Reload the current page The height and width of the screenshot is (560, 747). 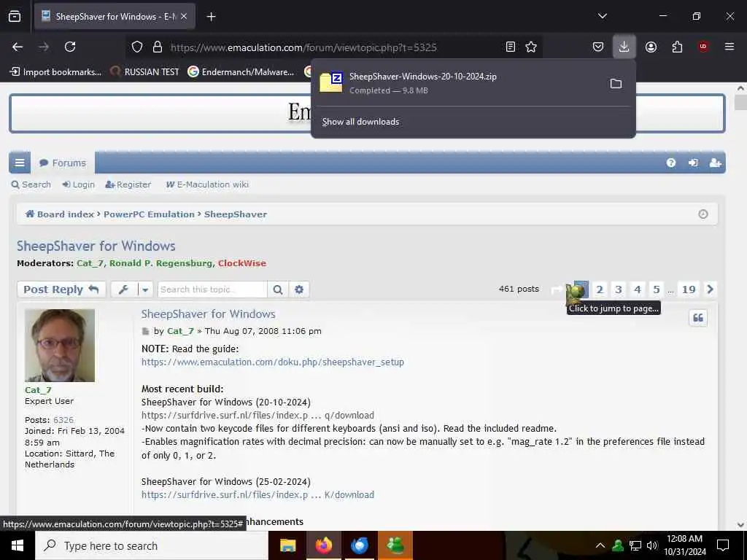pyautogui.click(x=70, y=47)
